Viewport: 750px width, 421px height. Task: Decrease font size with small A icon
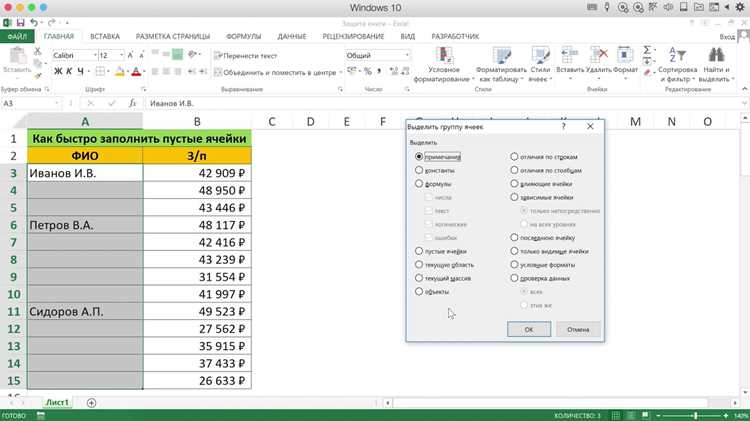pyautogui.click(x=141, y=55)
